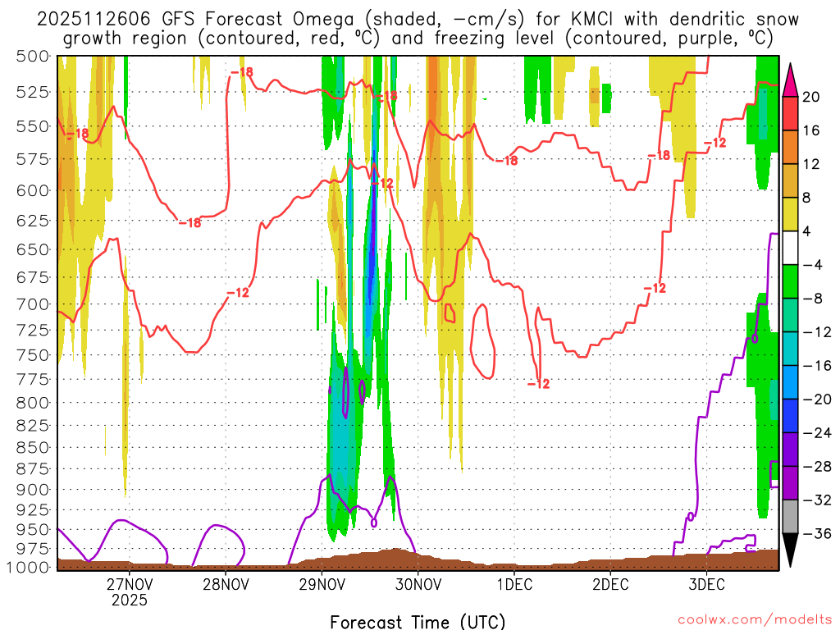Select the violet -28 to -24 colorbar swatch
840x630 pixels.
(790, 450)
